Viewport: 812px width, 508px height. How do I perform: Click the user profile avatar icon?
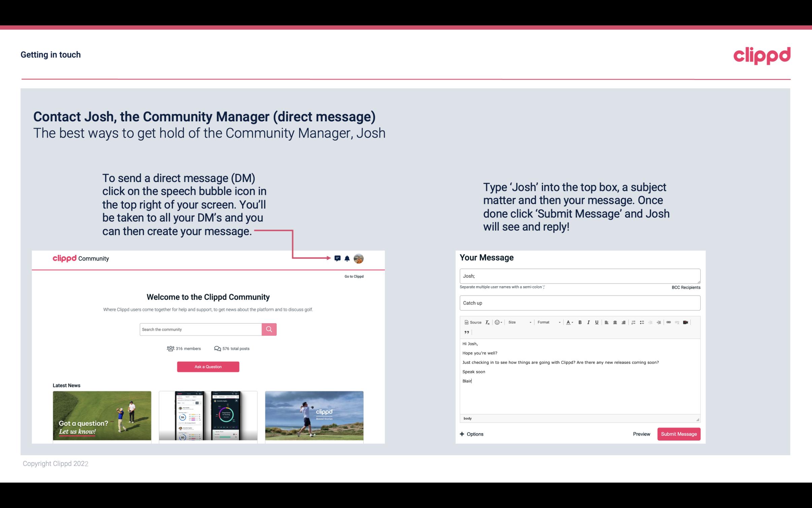(x=360, y=258)
